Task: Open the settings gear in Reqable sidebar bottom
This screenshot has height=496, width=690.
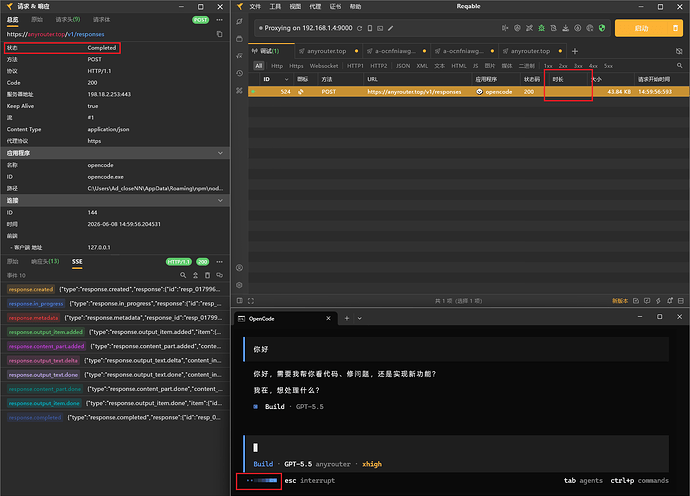Action: [239, 285]
